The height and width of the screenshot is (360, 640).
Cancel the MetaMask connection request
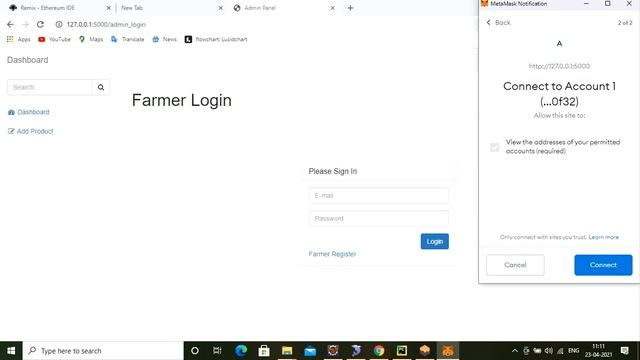[515, 265]
